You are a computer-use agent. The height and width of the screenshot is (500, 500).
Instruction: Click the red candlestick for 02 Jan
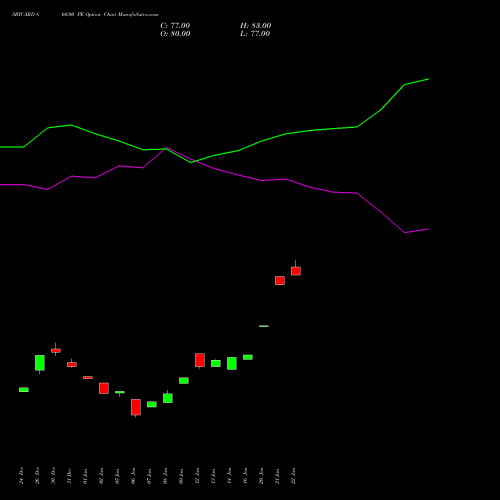tap(104, 388)
